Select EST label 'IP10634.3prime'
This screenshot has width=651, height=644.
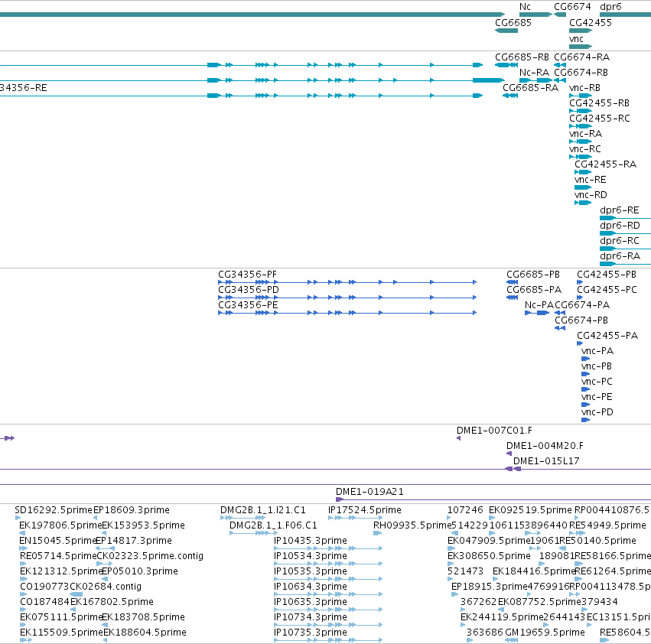[311, 587]
